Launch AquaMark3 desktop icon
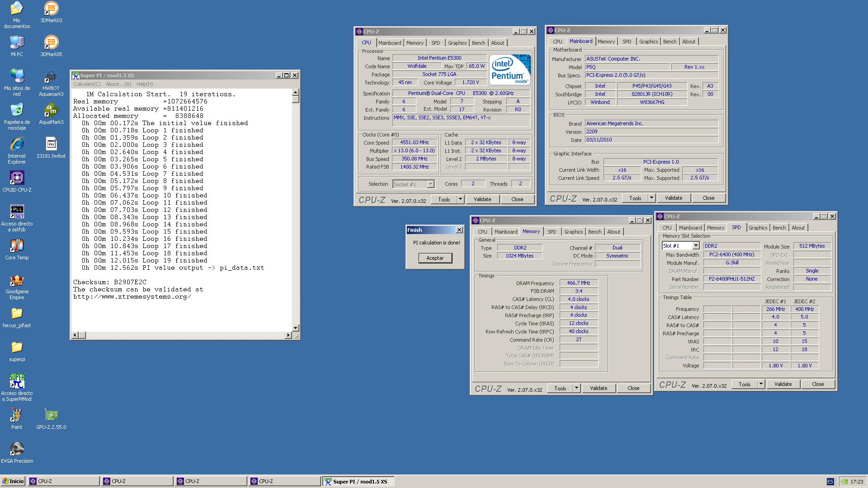The width and height of the screenshot is (868, 488). point(51,113)
